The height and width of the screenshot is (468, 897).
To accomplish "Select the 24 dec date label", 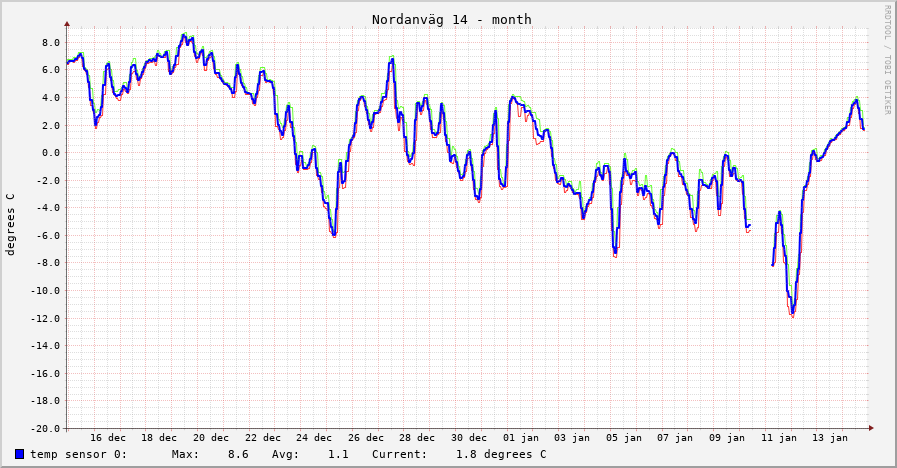I will (314, 437).
